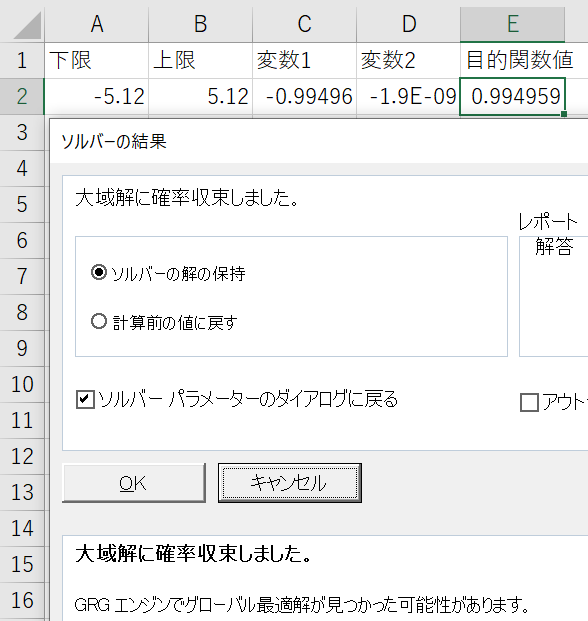This screenshot has height=621, width=588.
Task: Click the '目的関数値' header cell
Action: (x=519, y=60)
